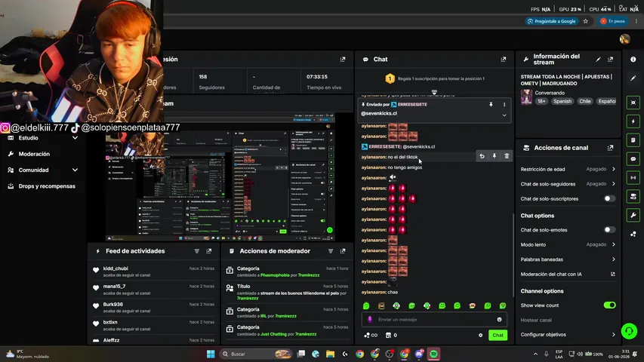Click the En pausa profile button
The width and height of the screenshot is (644, 362).
(612, 21)
